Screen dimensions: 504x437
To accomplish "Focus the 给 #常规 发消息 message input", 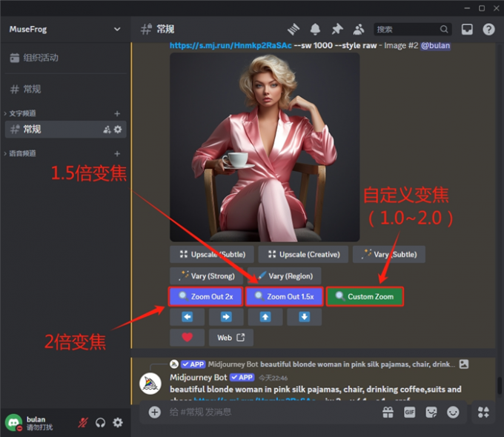I will (270, 412).
